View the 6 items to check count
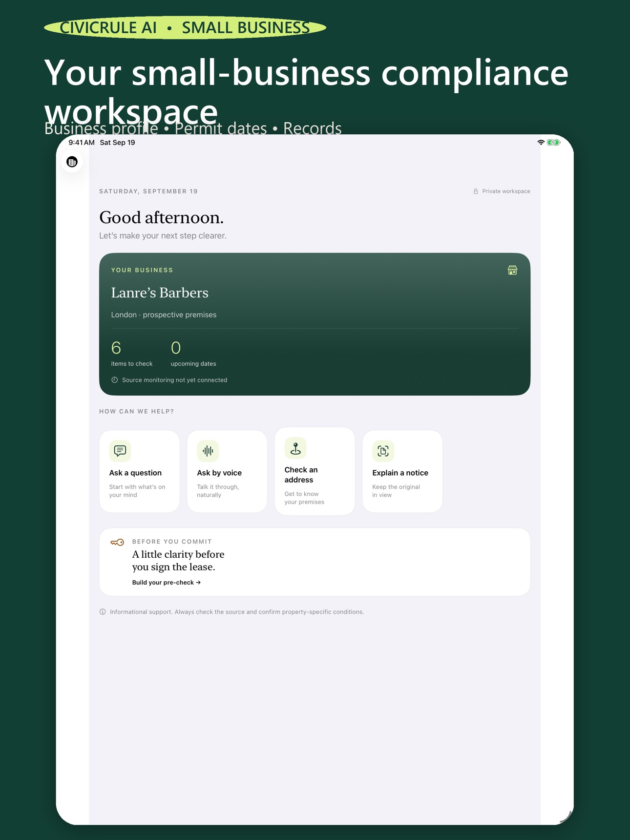This screenshot has width=630, height=840. pyautogui.click(x=132, y=354)
